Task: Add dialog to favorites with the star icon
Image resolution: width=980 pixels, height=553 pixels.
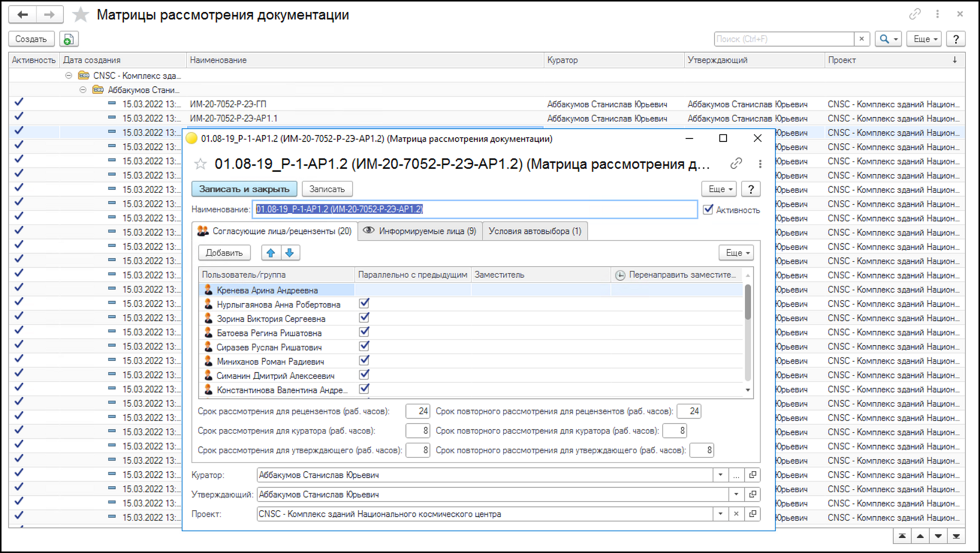Action: [x=201, y=164]
